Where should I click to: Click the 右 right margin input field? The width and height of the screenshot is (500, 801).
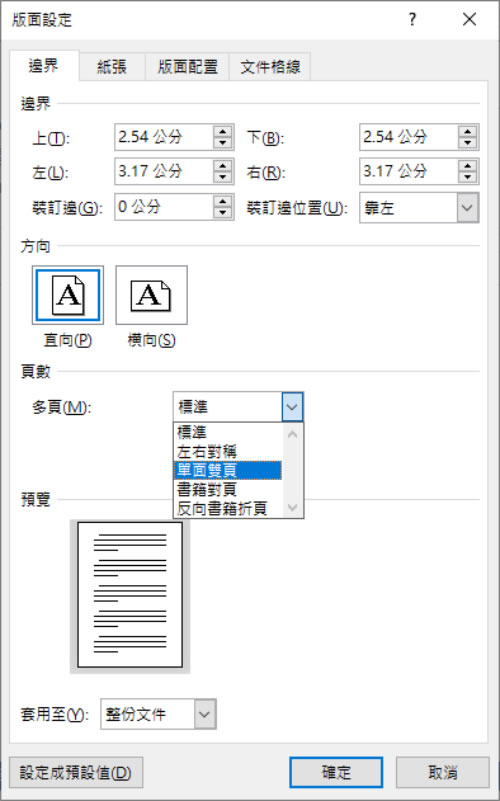(x=408, y=171)
